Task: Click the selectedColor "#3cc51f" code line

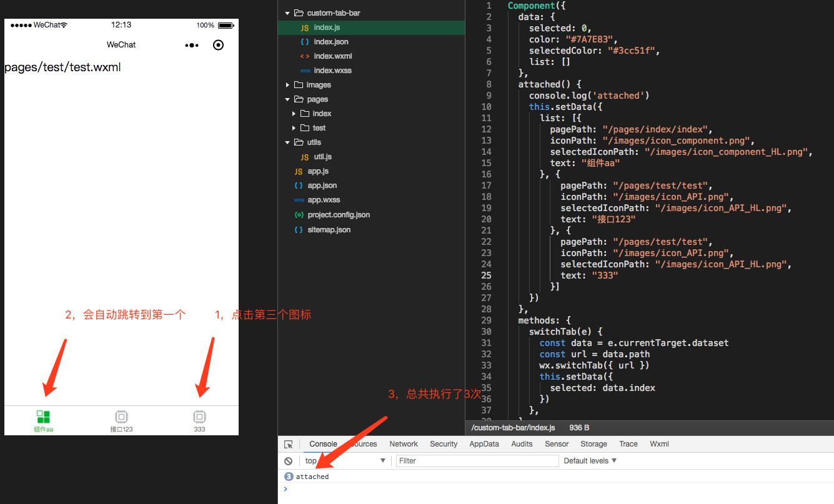Action: pyautogui.click(x=594, y=51)
